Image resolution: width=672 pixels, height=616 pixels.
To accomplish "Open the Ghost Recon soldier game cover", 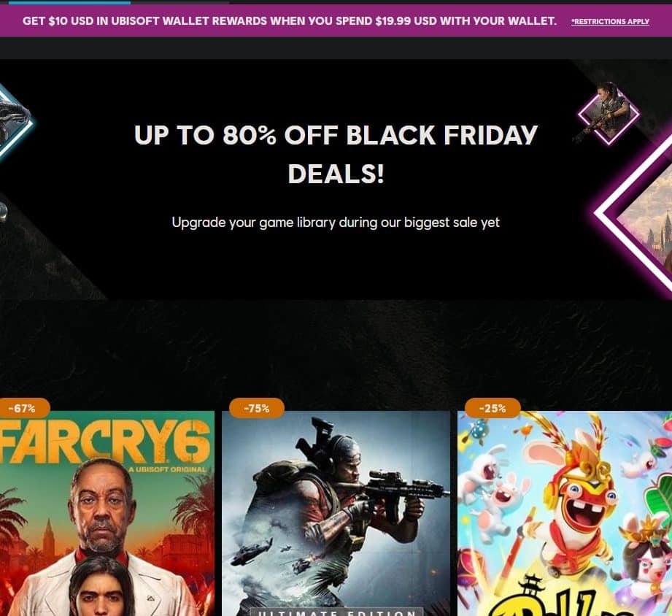I will (x=336, y=514).
